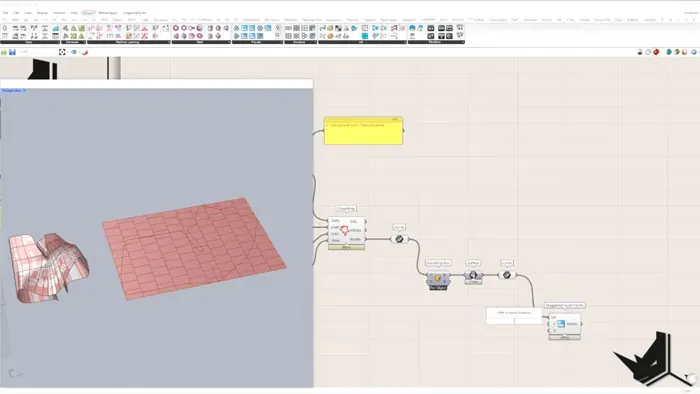Click the red-outlined item in the menu bar
The width and height of the screenshot is (700, 394).
88,13
